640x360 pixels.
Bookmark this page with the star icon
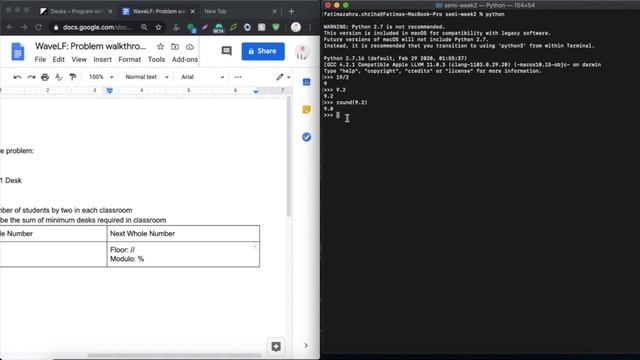click(x=158, y=27)
